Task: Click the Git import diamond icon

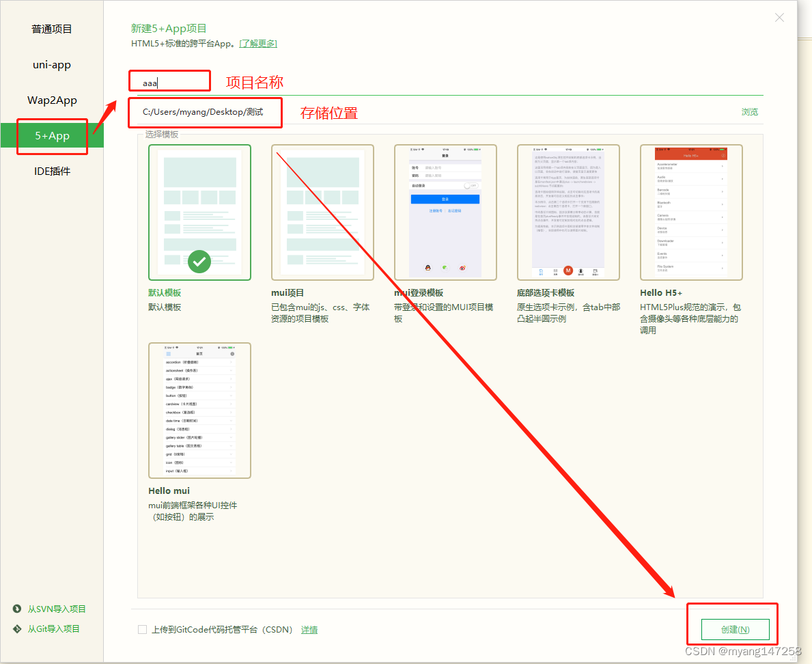Action: click(x=17, y=628)
